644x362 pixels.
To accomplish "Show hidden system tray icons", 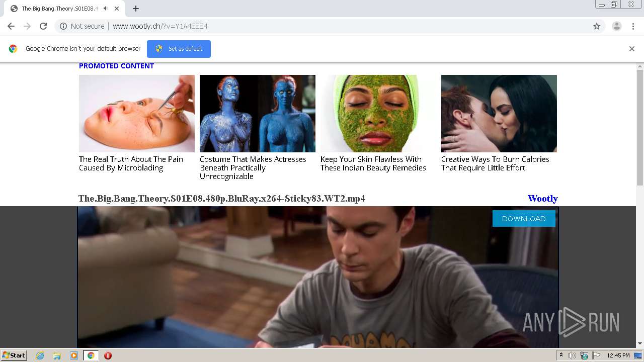I will (561, 355).
